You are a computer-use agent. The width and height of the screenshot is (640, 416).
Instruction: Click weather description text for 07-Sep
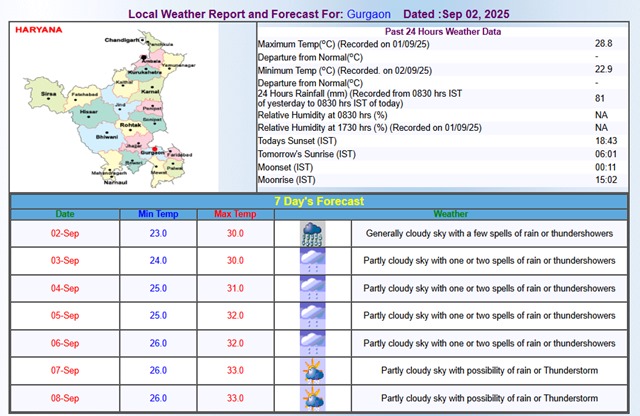[x=489, y=370]
